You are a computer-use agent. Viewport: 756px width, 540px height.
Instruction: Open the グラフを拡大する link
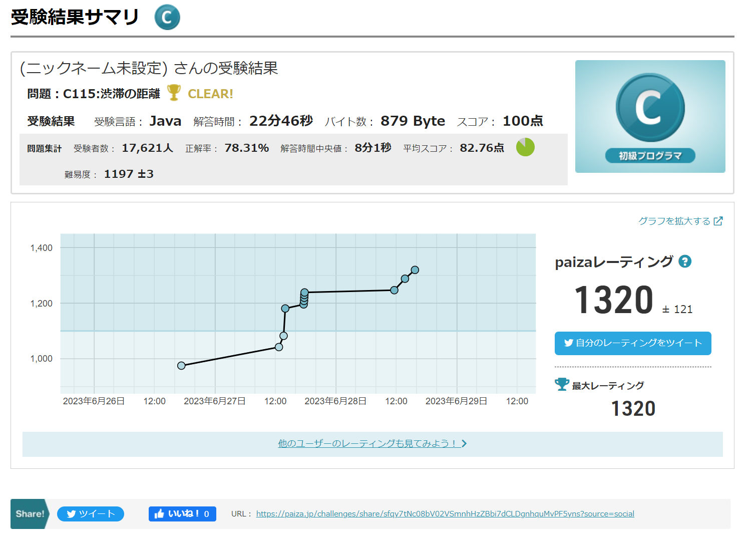[674, 221]
